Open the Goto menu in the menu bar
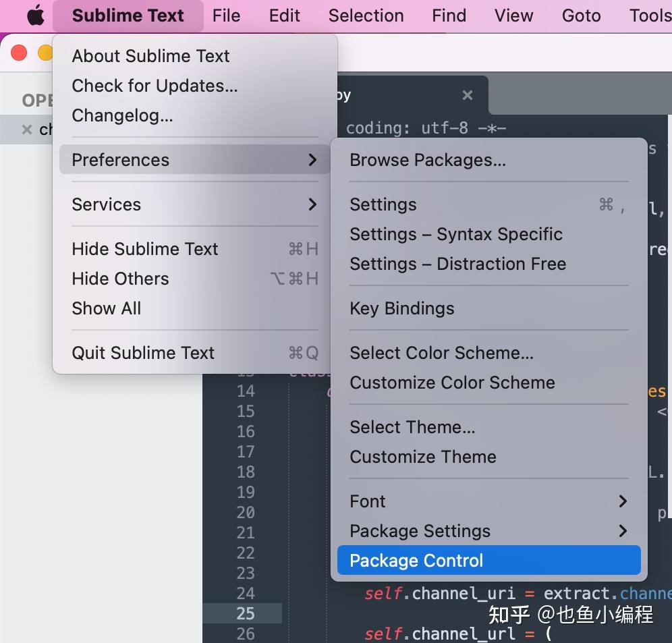 click(x=581, y=16)
